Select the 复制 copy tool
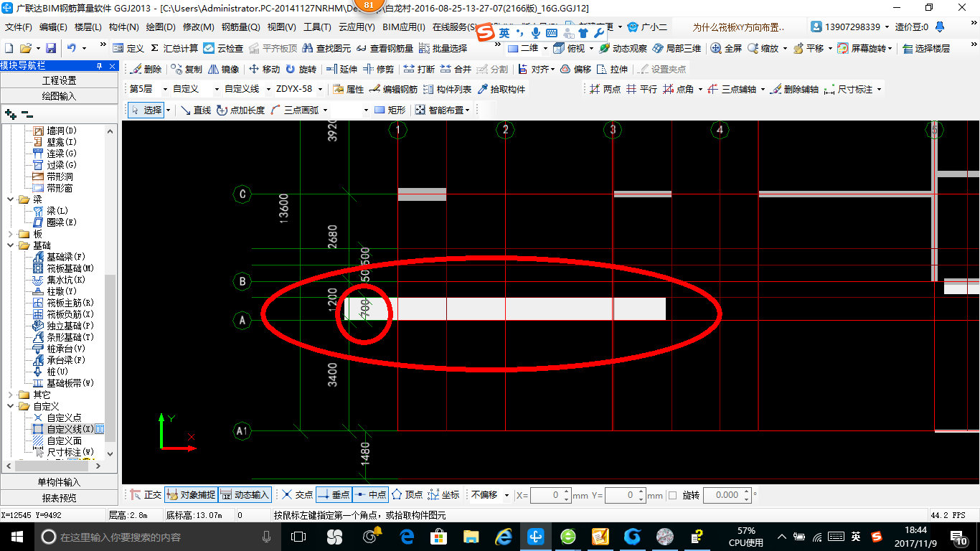Screen dimensions: 980x551 [x=187, y=70]
